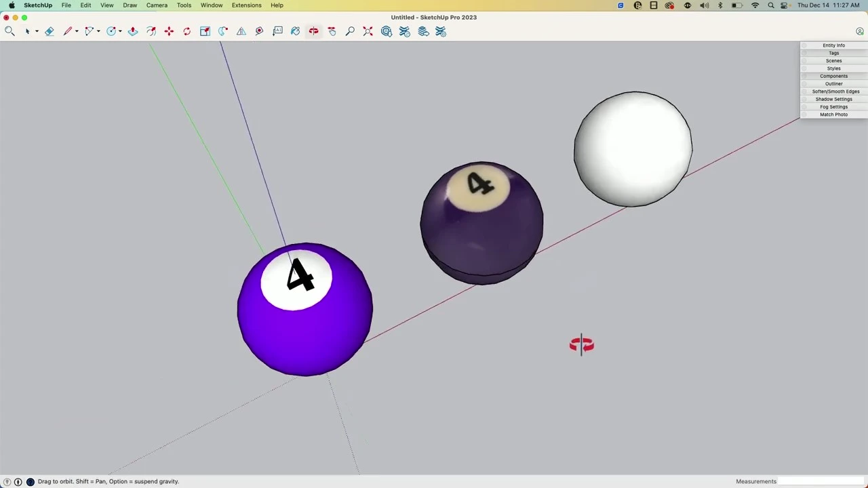Activate the Line tool
The width and height of the screenshot is (868, 488).
[68, 31]
